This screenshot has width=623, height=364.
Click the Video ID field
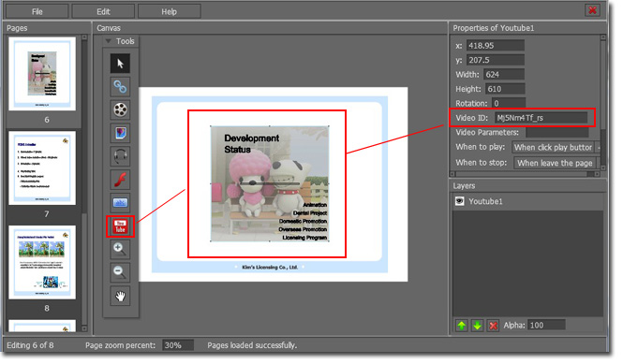point(541,118)
